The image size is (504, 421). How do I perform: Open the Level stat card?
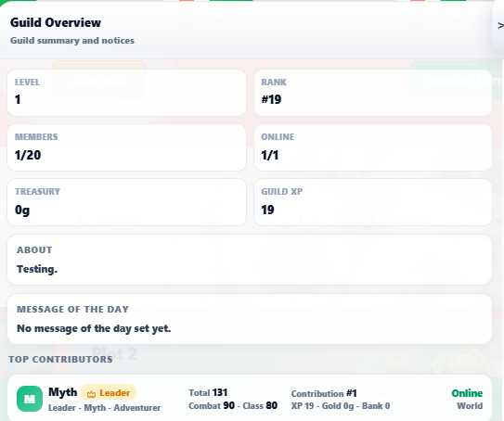(126, 93)
